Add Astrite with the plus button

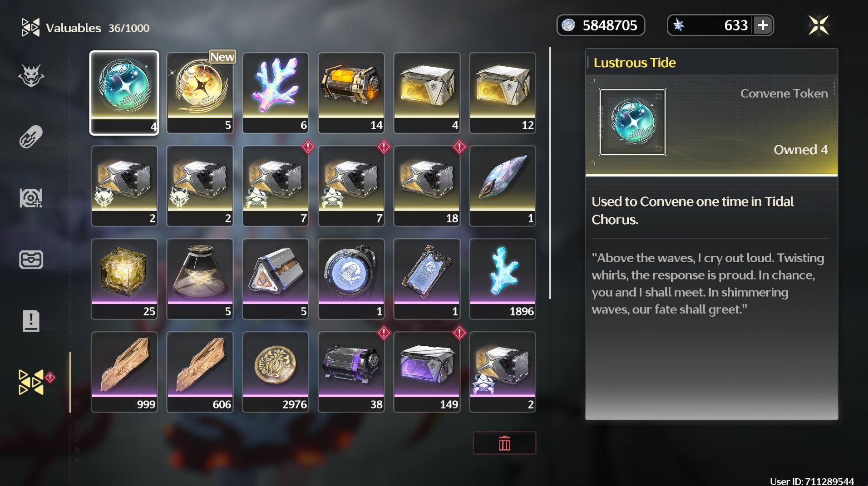point(763,25)
